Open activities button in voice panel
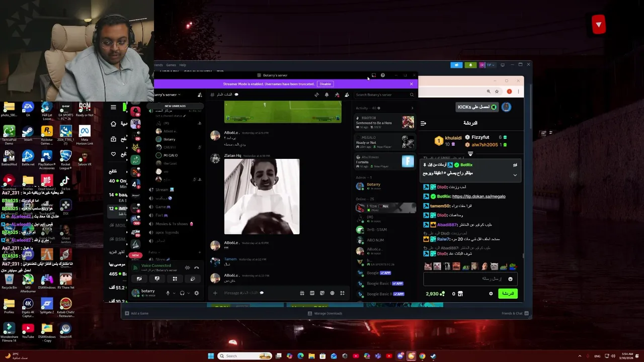Screen dimensions: 644x362 point(175,279)
